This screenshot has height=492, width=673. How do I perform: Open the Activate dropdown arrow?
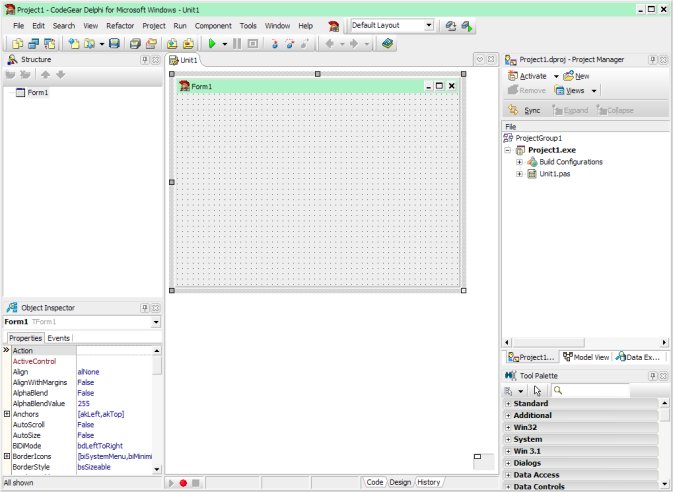pos(556,76)
